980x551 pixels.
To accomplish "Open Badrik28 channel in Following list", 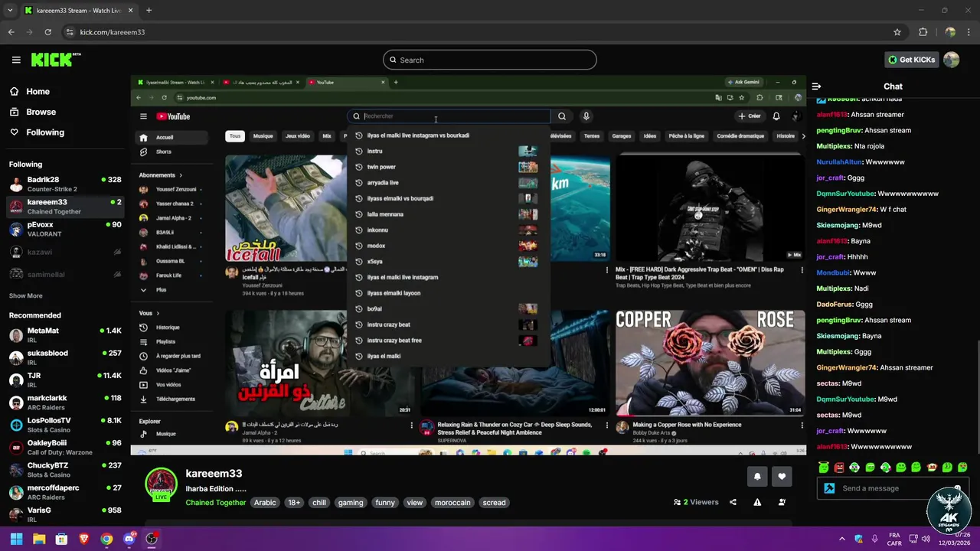I will (65, 184).
